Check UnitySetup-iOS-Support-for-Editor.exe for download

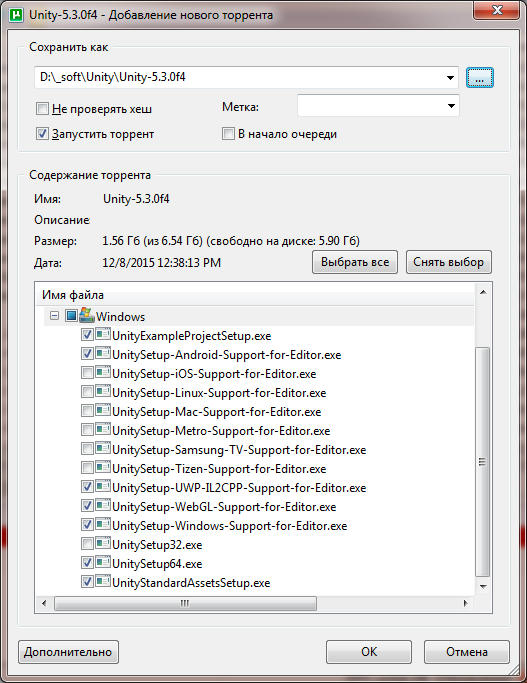(x=88, y=373)
